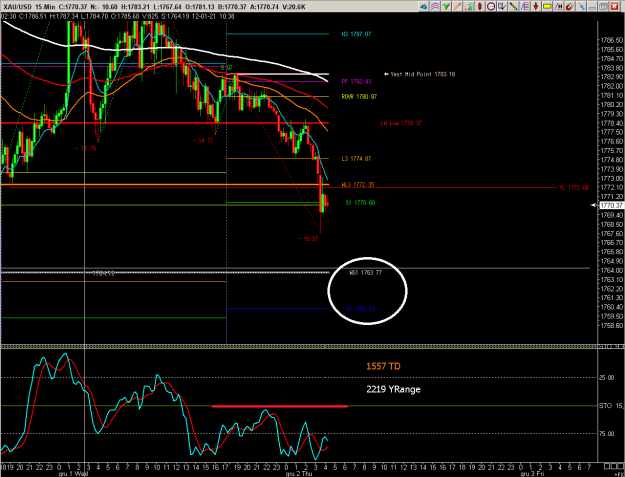Click the colored bar chart icon
The height and width of the screenshot is (477, 625).
tap(469, 6)
